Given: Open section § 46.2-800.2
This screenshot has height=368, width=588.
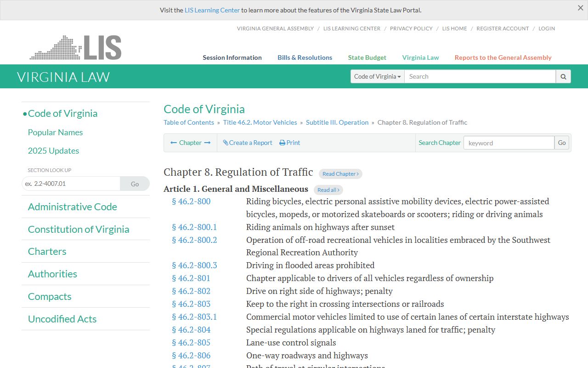Looking at the screenshot, I should pyautogui.click(x=194, y=240).
